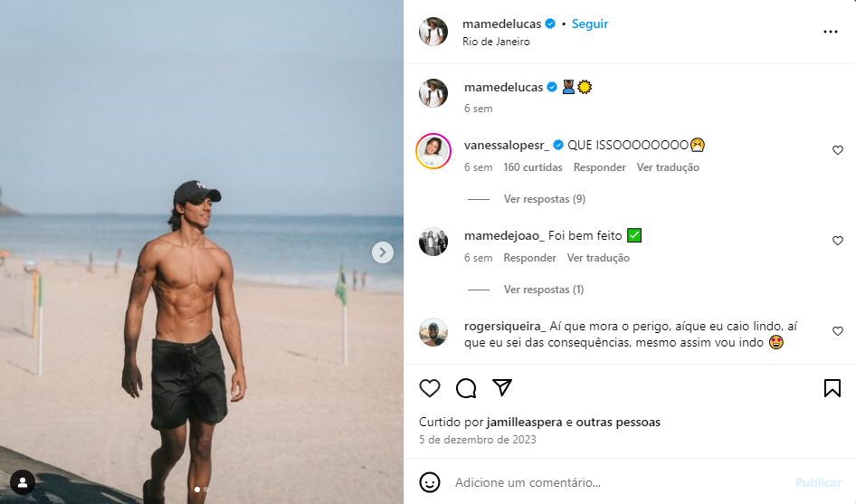Save the post with the bookmark icon
This screenshot has width=856, height=504.
(832, 388)
